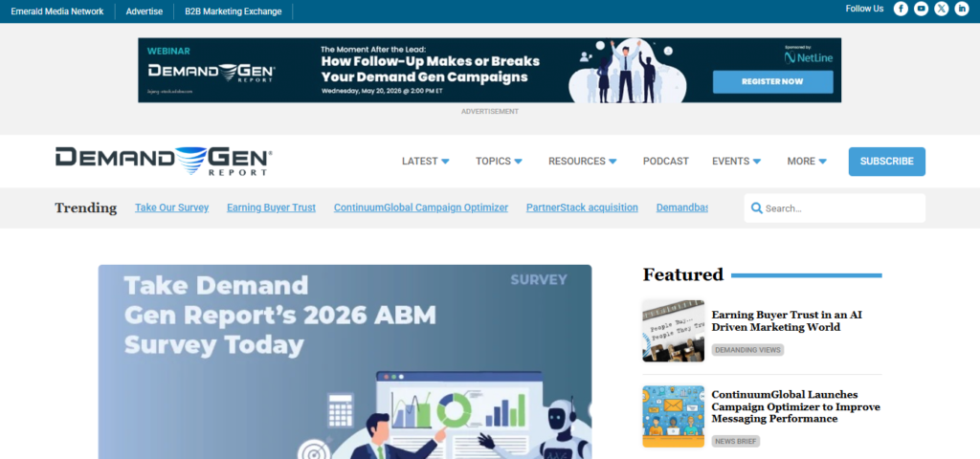
Task: Open the TOPICS menu label
Action: pyautogui.click(x=493, y=161)
